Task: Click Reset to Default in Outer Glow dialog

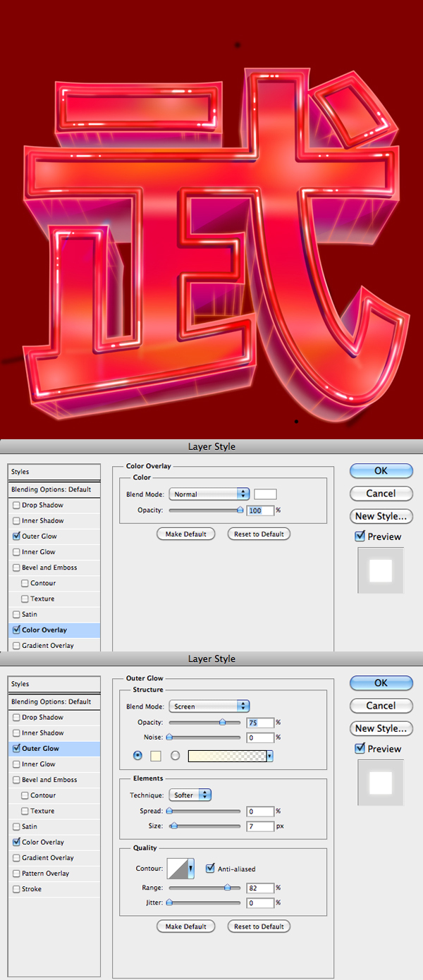Action: [259, 926]
